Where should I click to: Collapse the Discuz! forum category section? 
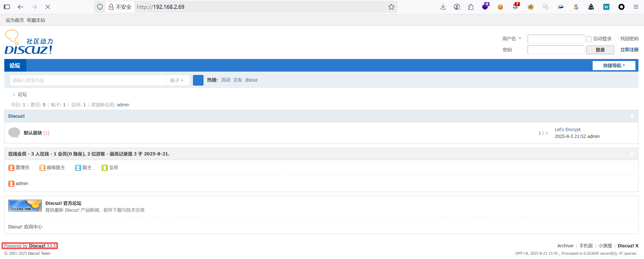[x=632, y=116]
